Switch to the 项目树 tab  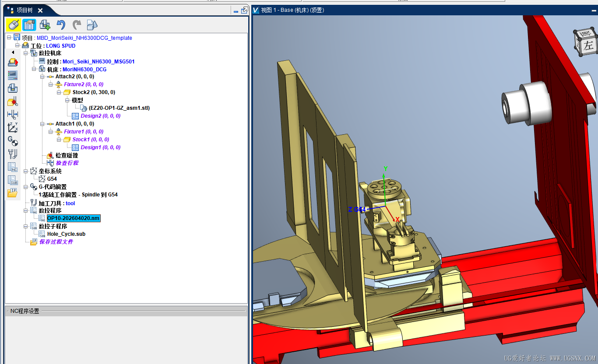coord(25,10)
